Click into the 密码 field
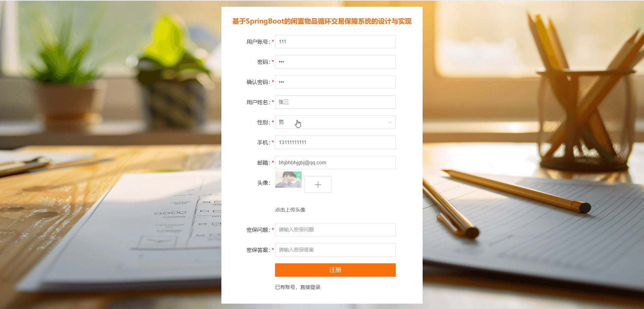 pyautogui.click(x=335, y=62)
